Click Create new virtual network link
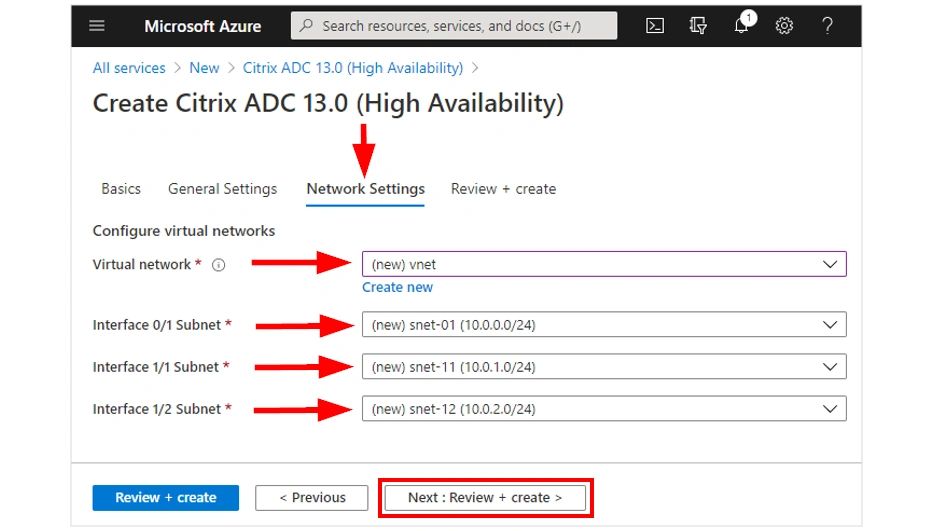The image size is (935, 531). tap(397, 288)
